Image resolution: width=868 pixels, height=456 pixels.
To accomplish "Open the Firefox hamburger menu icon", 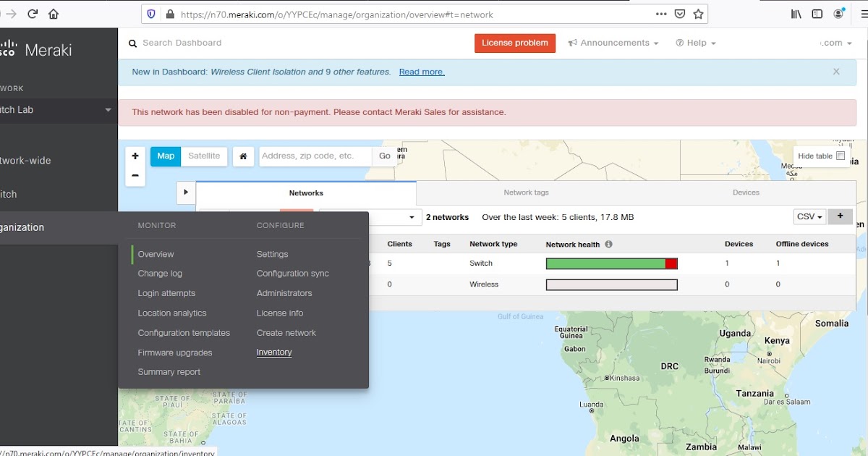I will (x=861, y=13).
